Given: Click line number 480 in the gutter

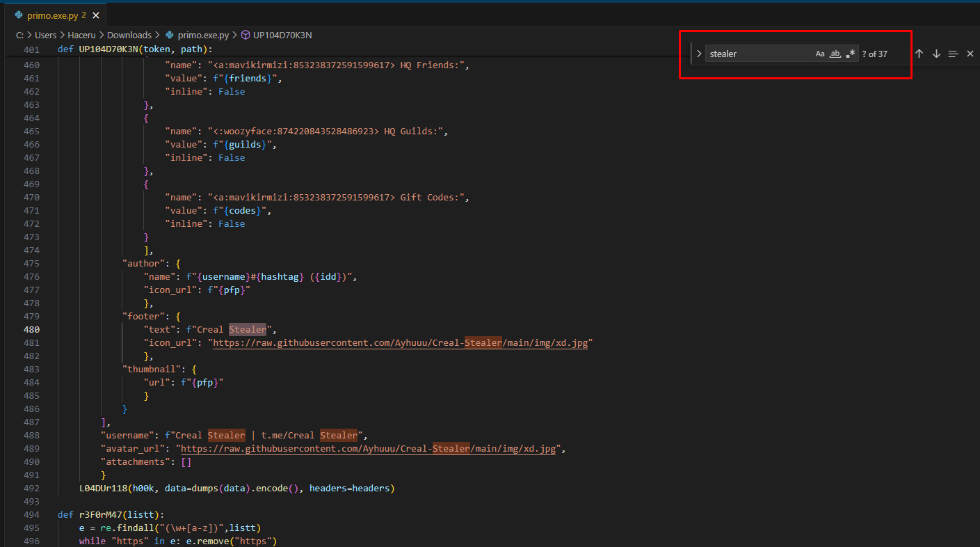Looking at the screenshot, I should (31, 330).
